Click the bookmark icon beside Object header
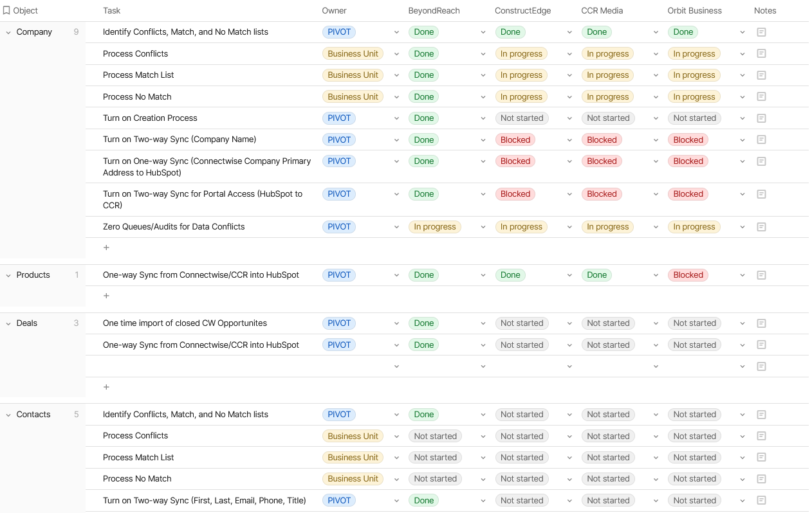812x513 pixels. pyautogui.click(x=6, y=10)
